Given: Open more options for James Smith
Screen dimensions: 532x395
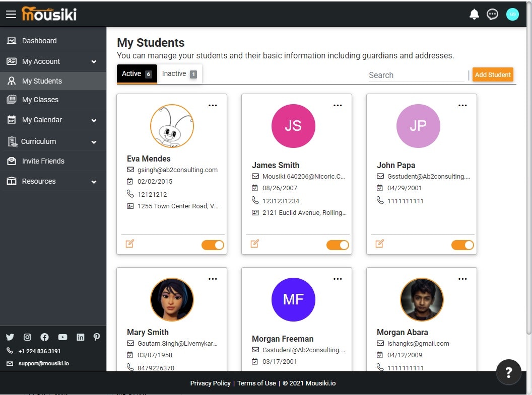Looking at the screenshot, I should click(338, 105).
